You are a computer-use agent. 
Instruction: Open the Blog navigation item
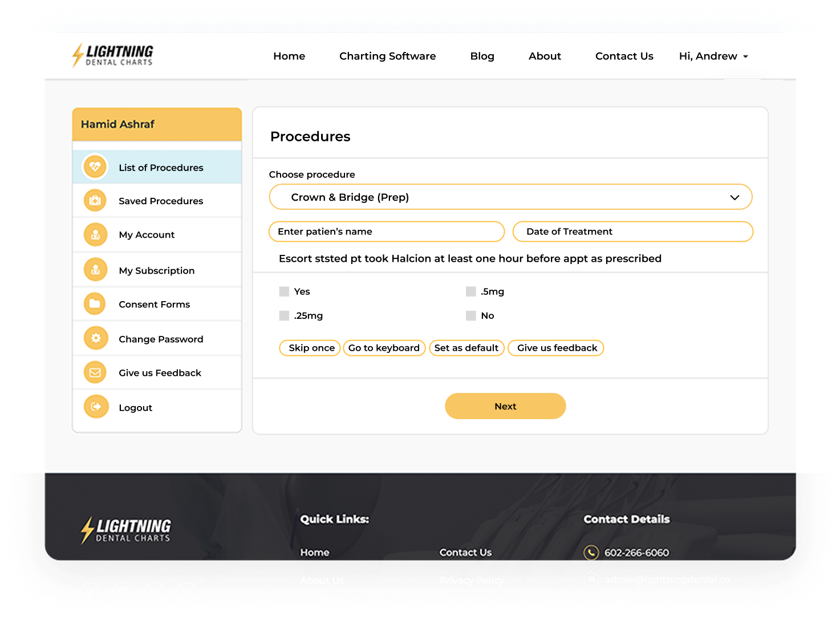(482, 56)
